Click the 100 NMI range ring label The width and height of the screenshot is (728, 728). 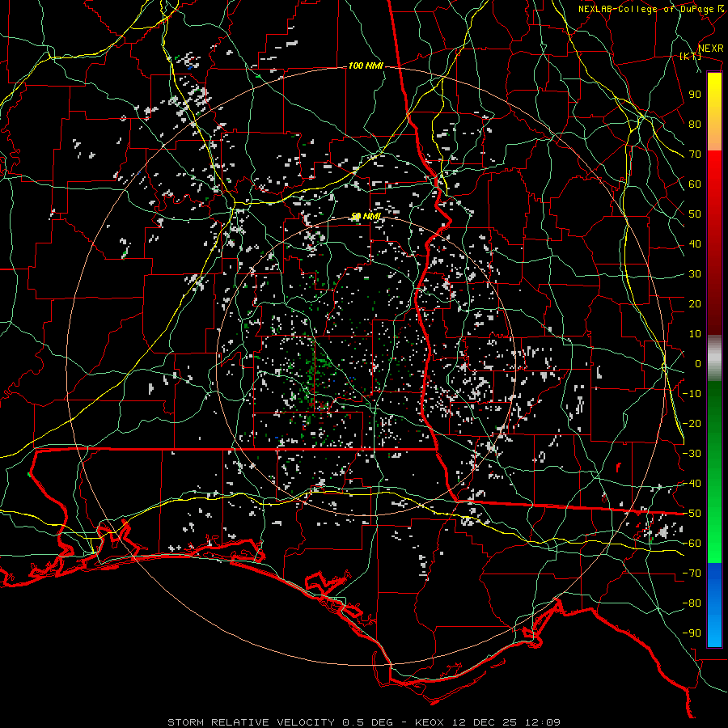click(366, 66)
